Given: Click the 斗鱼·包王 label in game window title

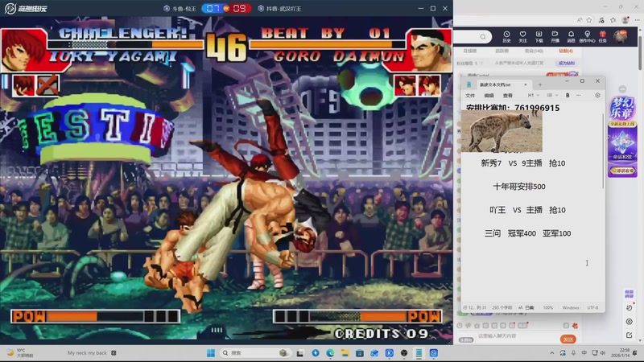Looking at the screenshot, I should coord(180,8).
